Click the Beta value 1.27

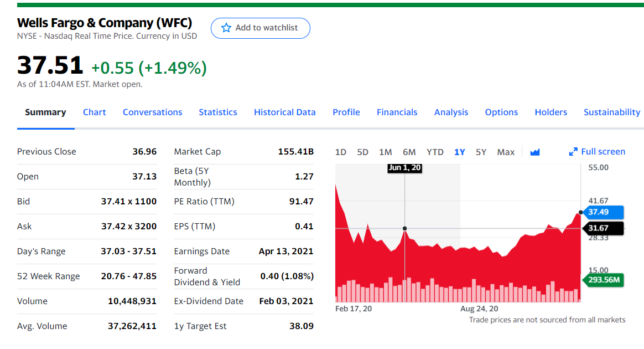[304, 176]
